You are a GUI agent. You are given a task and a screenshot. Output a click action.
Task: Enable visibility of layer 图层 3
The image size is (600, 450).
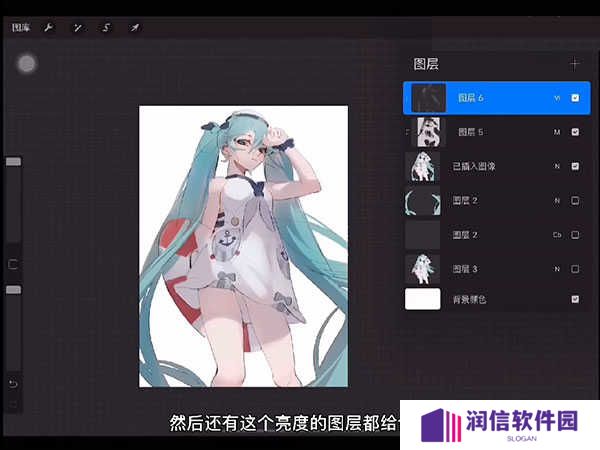click(x=575, y=269)
